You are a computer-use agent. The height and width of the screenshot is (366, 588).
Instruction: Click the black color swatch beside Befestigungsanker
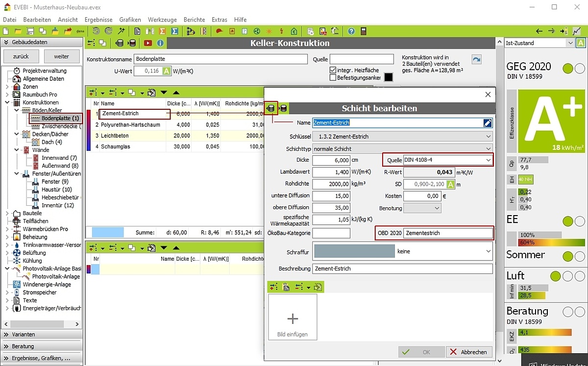[x=389, y=77]
